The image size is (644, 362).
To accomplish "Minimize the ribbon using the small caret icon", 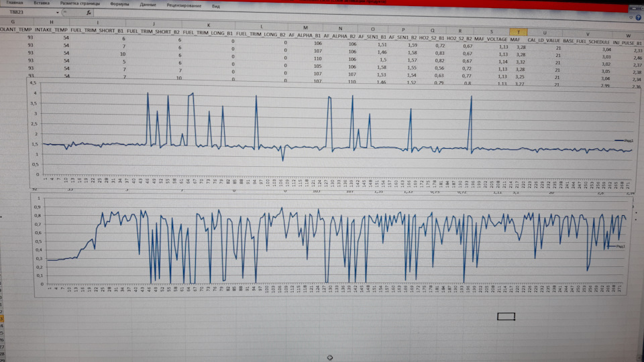I will coord(631,17).
